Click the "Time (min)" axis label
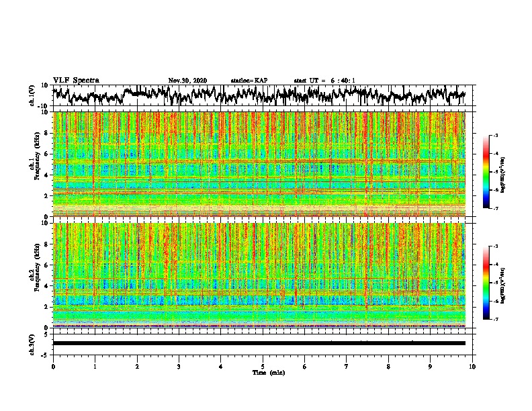 tap(269, 373)
